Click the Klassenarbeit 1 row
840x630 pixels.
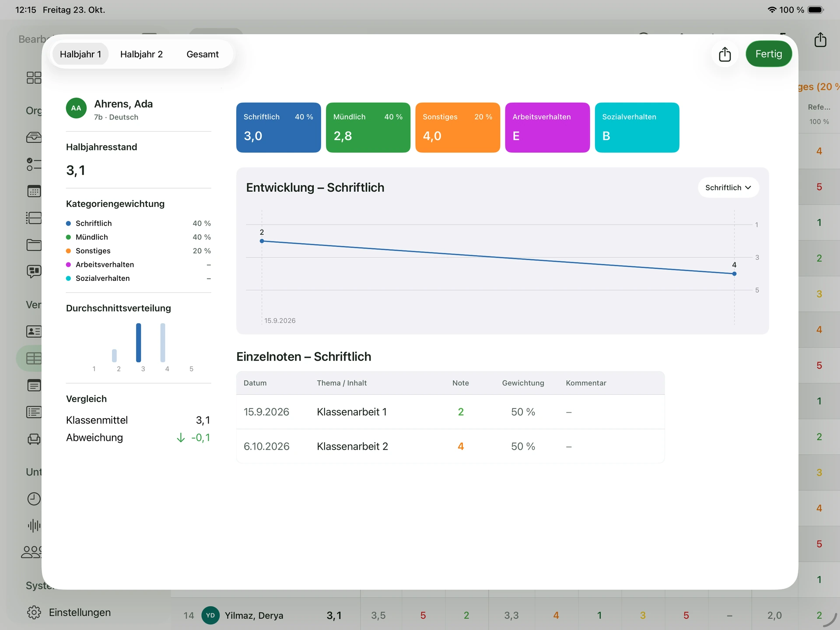point(450,412)
